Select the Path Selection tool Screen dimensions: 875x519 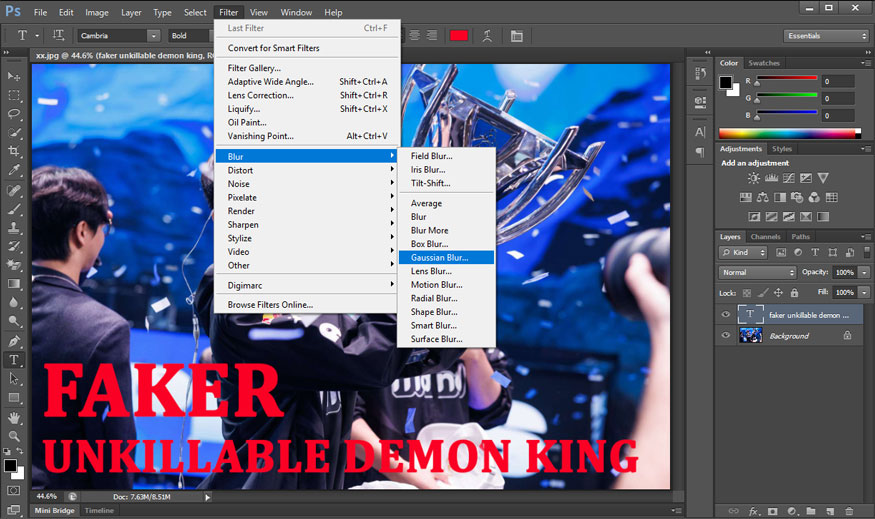(x=14, y=379)
